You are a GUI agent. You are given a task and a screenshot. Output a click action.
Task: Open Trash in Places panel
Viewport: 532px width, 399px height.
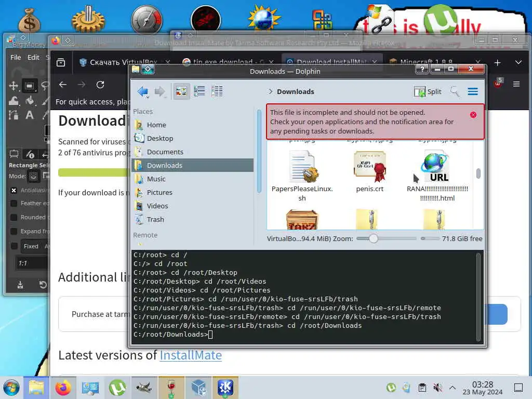pos(192,220)
